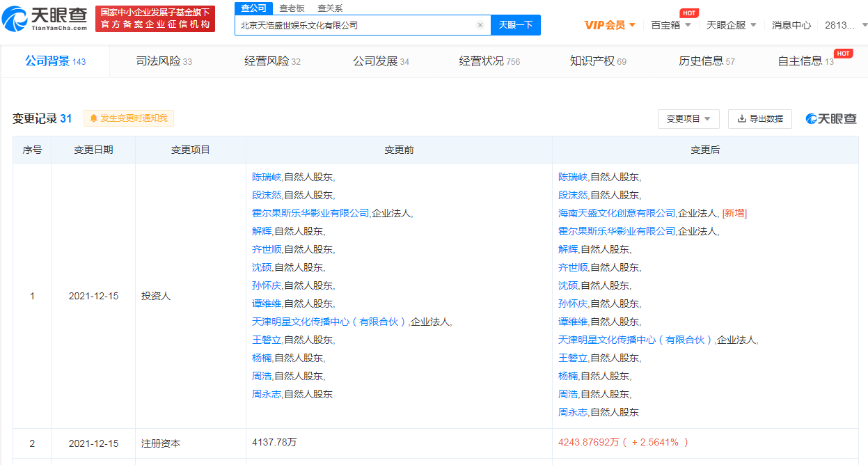The width and height of the screenshot is (868, 465).
Task: Click the HOT badge on 自主信息 tab
Action: (x=843, y=54)
